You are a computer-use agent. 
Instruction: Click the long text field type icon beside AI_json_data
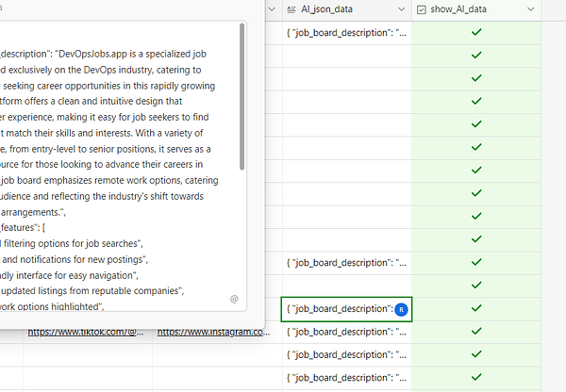click(291, 9)
